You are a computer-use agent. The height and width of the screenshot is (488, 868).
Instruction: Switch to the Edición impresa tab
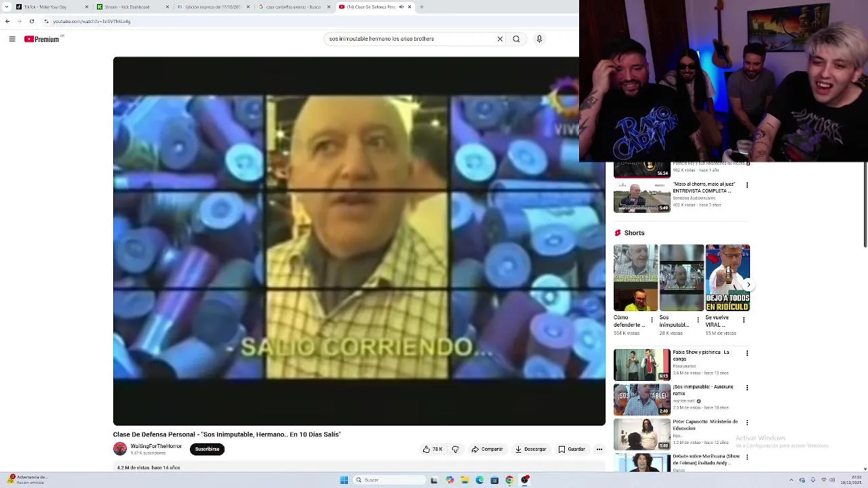[x=213, y=7]
